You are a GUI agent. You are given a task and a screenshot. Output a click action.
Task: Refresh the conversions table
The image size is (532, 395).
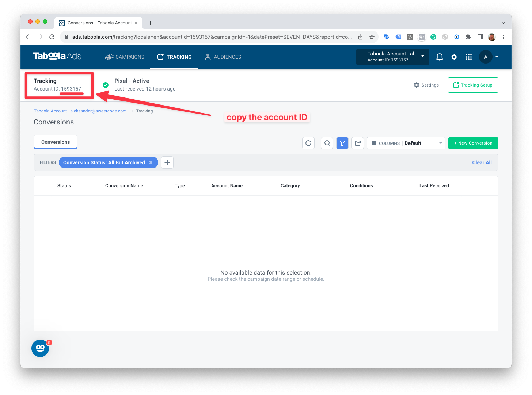[308, 143]
